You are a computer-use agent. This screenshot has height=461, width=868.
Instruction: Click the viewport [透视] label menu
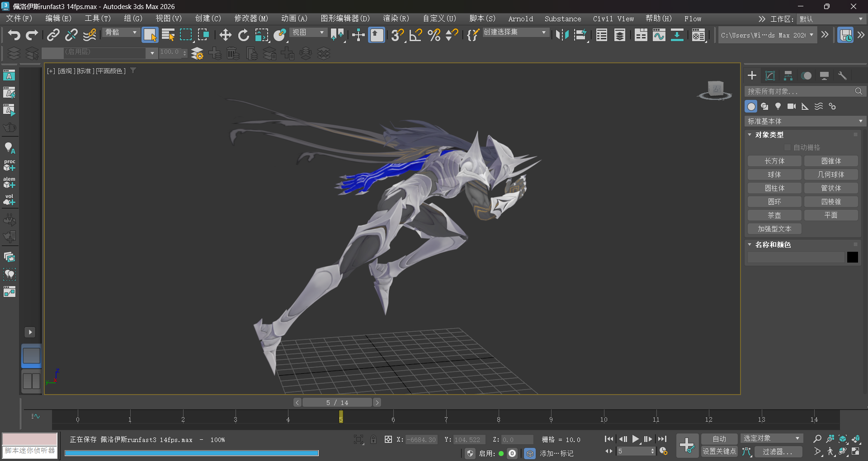pyautogui.click(x=66, y=71)
